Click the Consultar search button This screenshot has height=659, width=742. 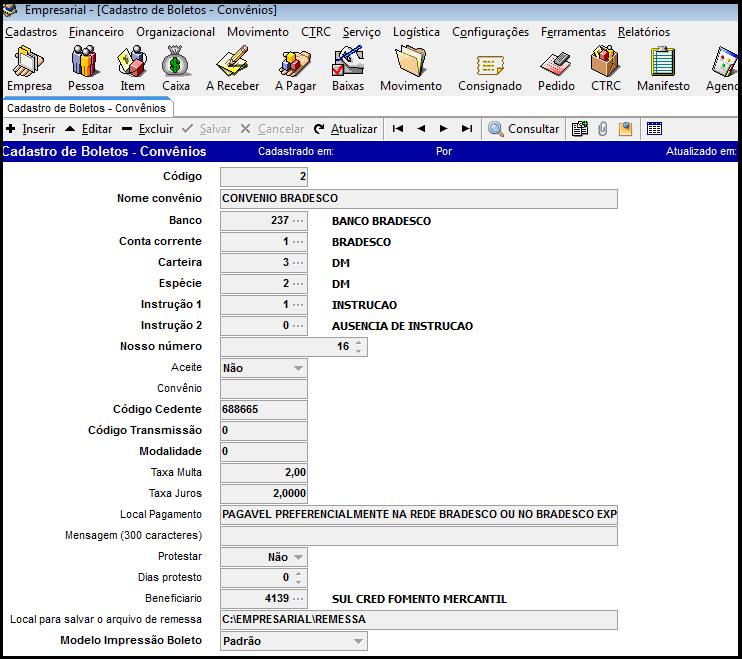click(523, 129)
